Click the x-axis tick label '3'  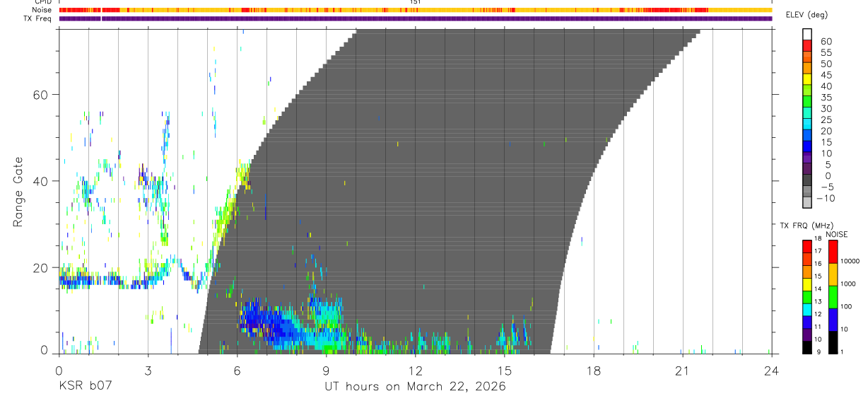[148, 371]
